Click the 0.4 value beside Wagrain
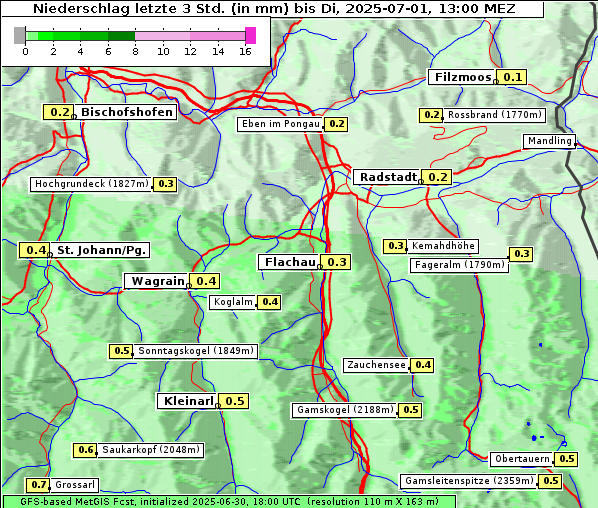Screen dimensions: 598x508 pos(205,281)
